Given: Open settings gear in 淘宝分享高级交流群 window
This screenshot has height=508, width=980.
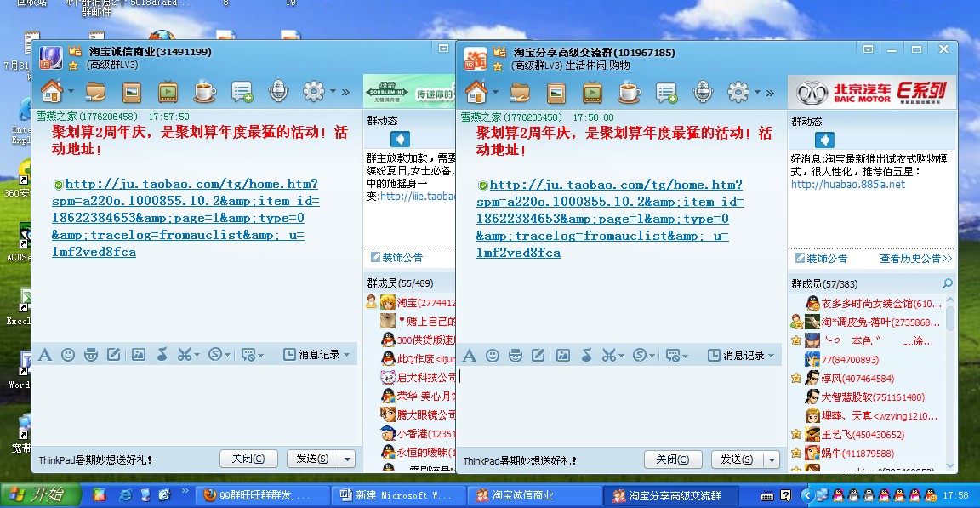Looking at the screenshot, I should click(738, 93).
